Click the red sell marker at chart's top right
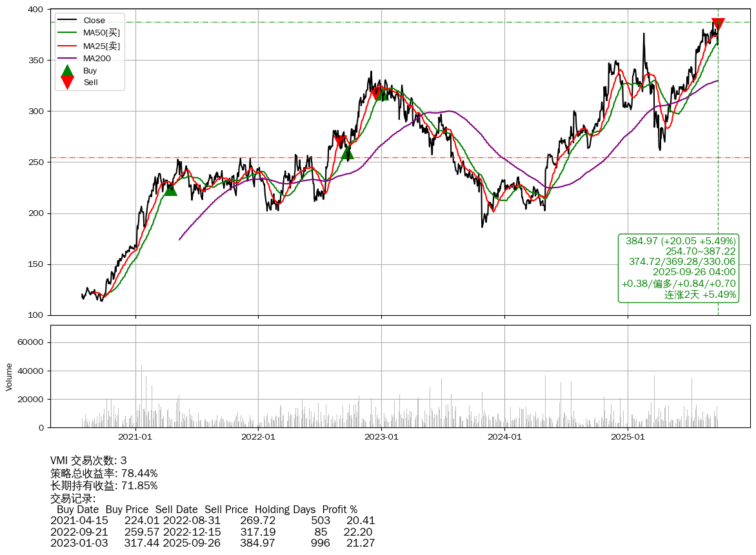 (718, 24)
